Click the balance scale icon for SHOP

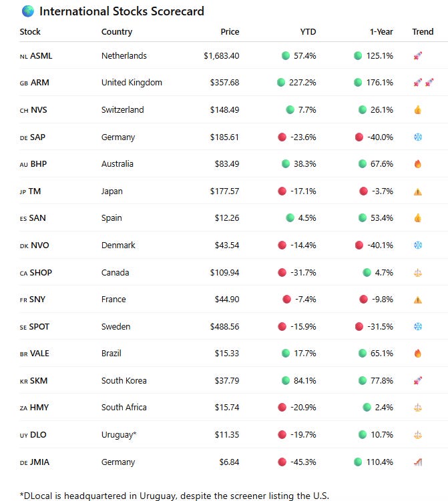[x=418, y=273]
